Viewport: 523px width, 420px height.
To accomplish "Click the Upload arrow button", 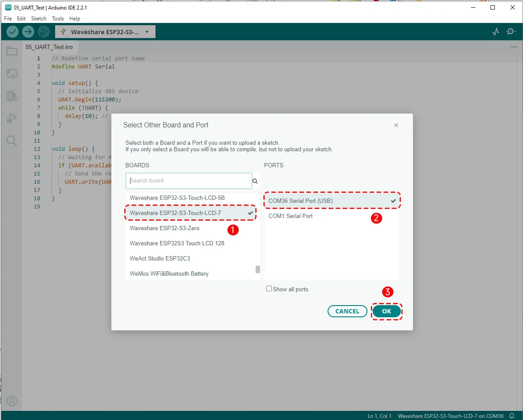I will click(28, 32).
